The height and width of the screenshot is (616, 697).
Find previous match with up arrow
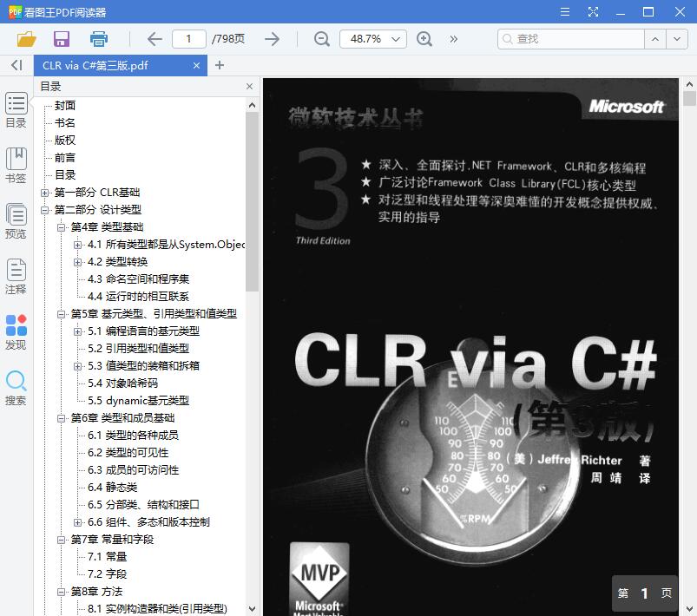[655, 39]
